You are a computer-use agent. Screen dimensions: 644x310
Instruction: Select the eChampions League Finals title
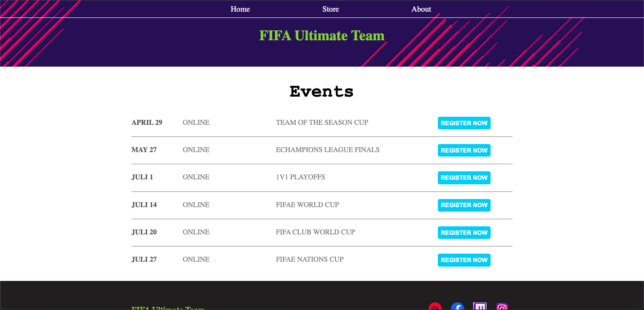[x=328, y=150]
